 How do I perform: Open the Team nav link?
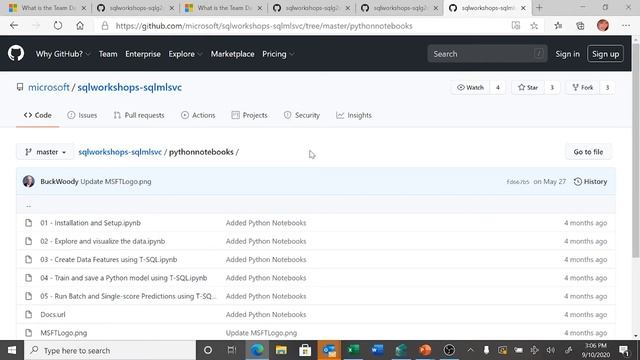coord(108,54)
